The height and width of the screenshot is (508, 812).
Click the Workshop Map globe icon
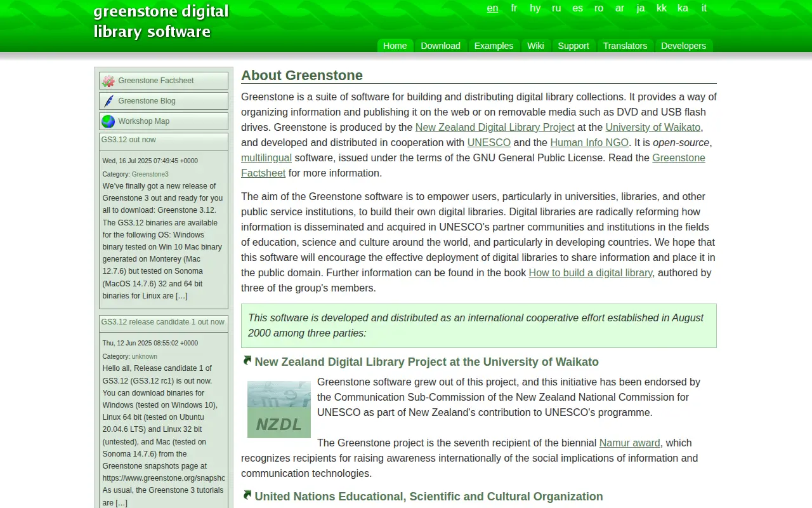[108, 121]
